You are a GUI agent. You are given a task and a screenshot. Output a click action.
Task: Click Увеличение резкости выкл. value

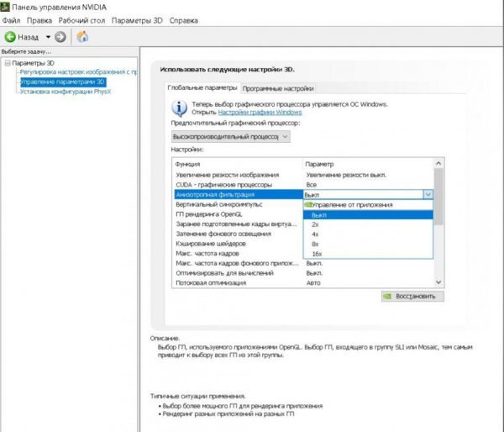[346, 175]
